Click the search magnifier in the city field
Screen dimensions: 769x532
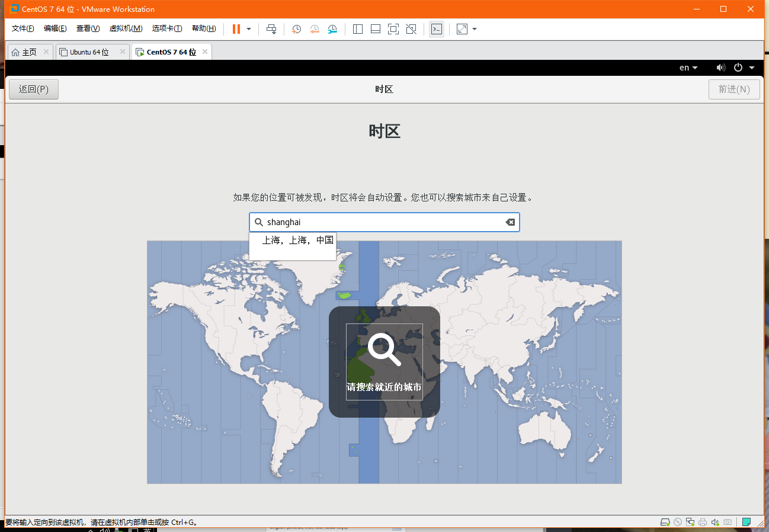259,222
